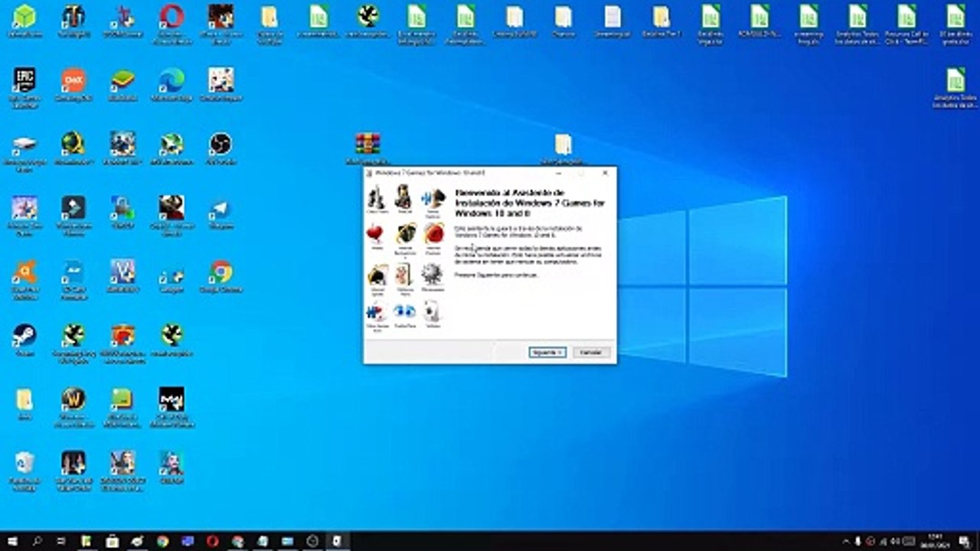This screenshot has height=551, width=980.
Task: Open the taskbar clock and date
Action: coord(935,541)
